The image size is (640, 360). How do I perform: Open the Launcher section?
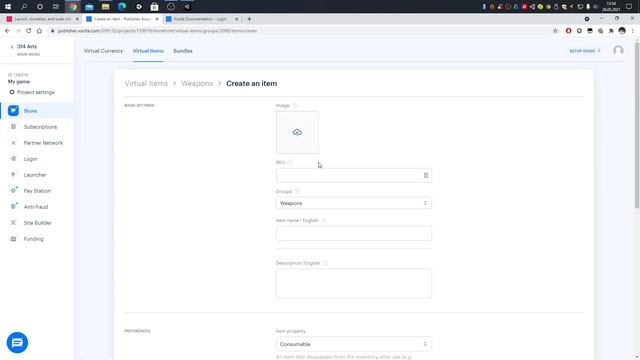(x=35, y=175)
